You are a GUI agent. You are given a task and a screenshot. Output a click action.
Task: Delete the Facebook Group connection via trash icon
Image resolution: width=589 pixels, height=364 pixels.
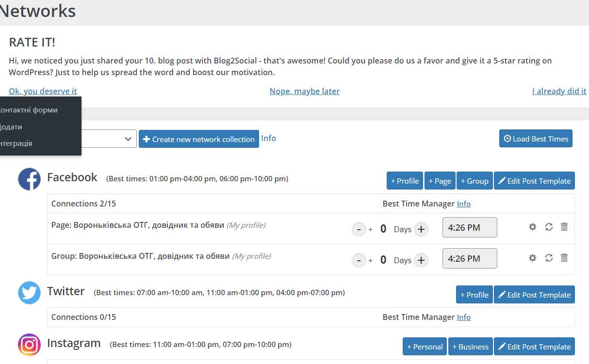click(564, 258)
